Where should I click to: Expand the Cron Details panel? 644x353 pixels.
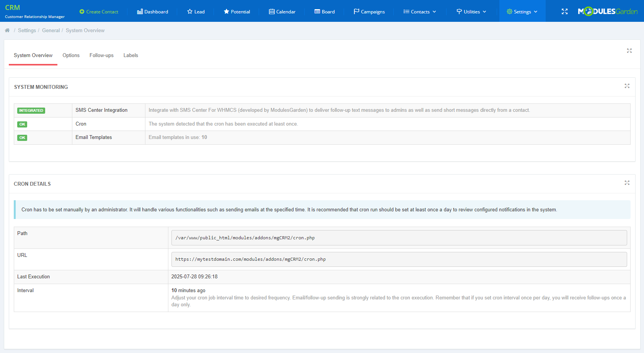click(x=626, y=183)
